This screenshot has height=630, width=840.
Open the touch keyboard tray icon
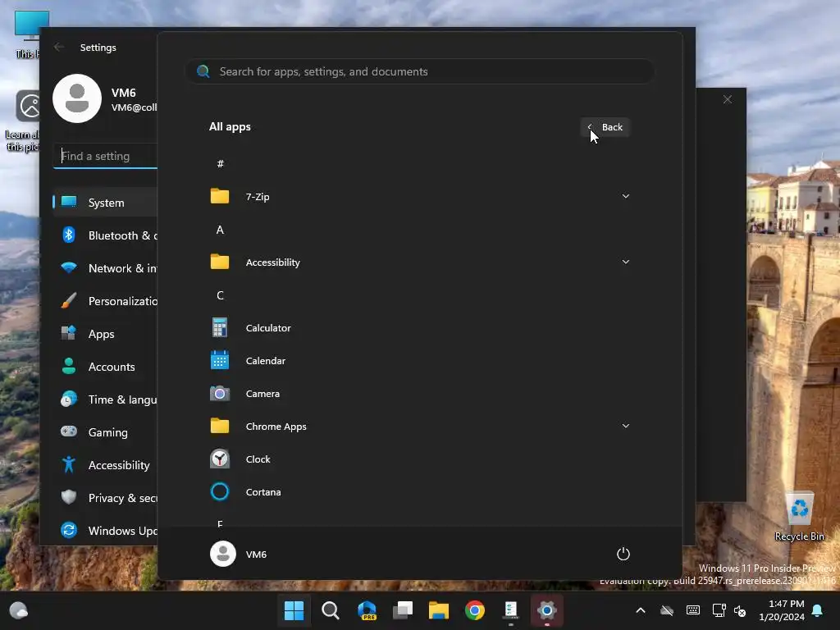692,610
